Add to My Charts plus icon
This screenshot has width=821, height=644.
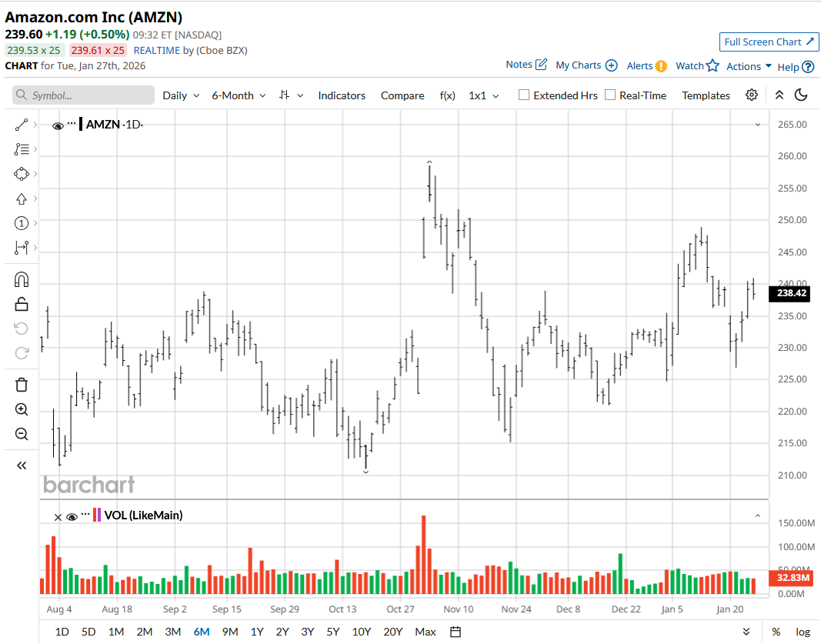point(611,65)
